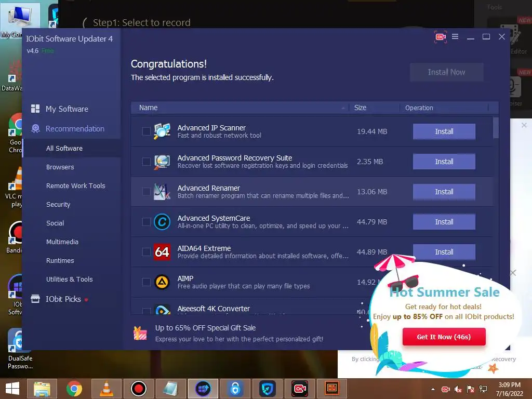
Task: Open the red screen recorder taskbar icon
Action: (x=300, y=388)
